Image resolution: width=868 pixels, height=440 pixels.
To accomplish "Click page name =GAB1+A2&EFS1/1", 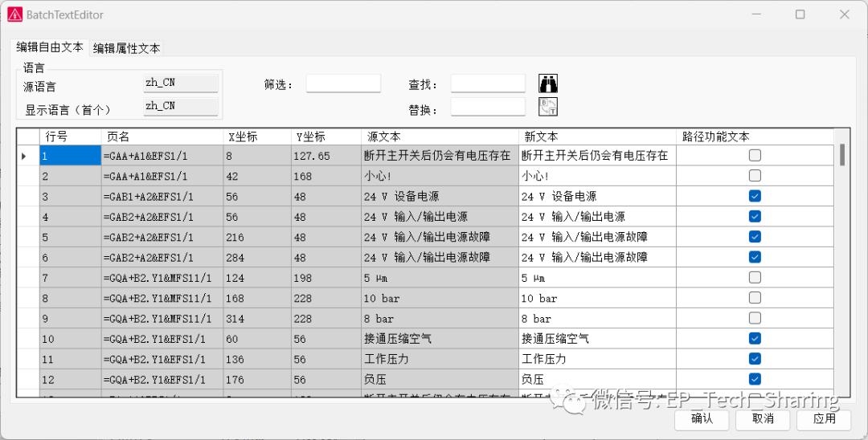I will pos(162,196).
